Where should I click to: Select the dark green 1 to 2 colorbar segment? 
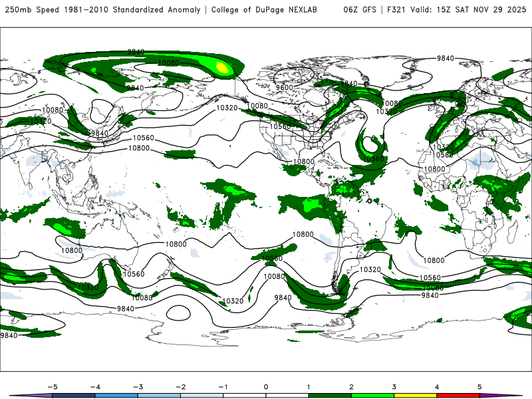tap(330, 396)
